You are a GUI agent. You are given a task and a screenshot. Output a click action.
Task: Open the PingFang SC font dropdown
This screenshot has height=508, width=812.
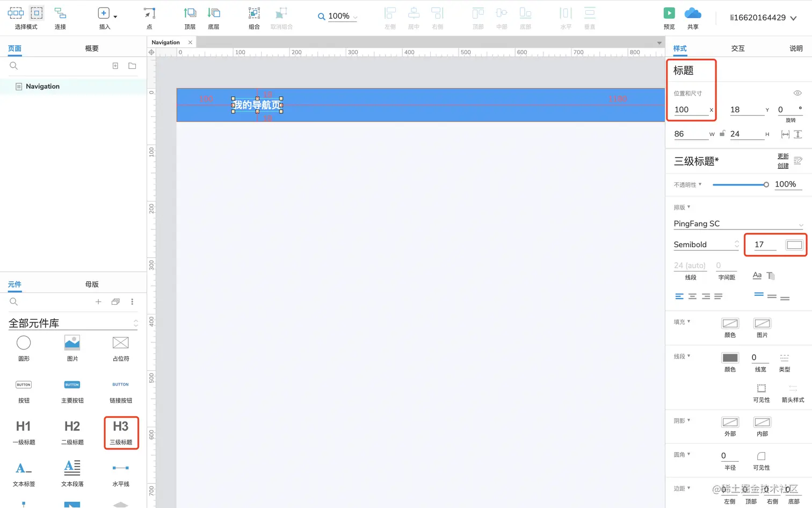738,224
